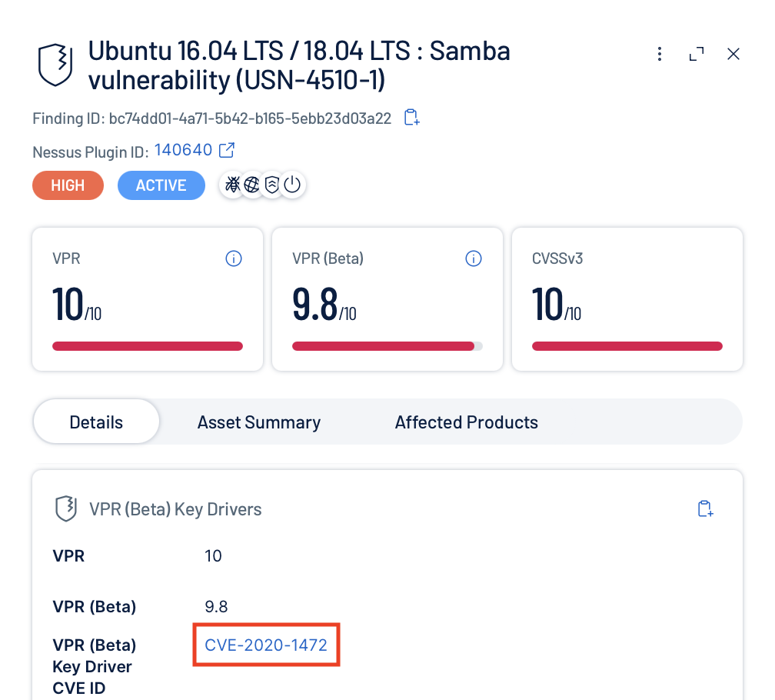Open CVE-2020-1472 link
Screen dimensions: 775x700
pyautogui.click(x=266, y=645)
